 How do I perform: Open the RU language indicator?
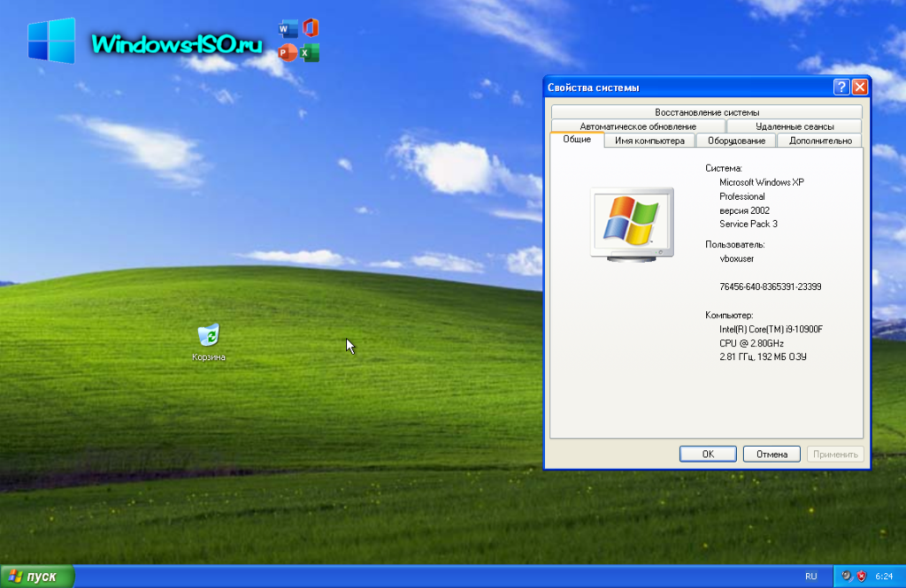810,576
